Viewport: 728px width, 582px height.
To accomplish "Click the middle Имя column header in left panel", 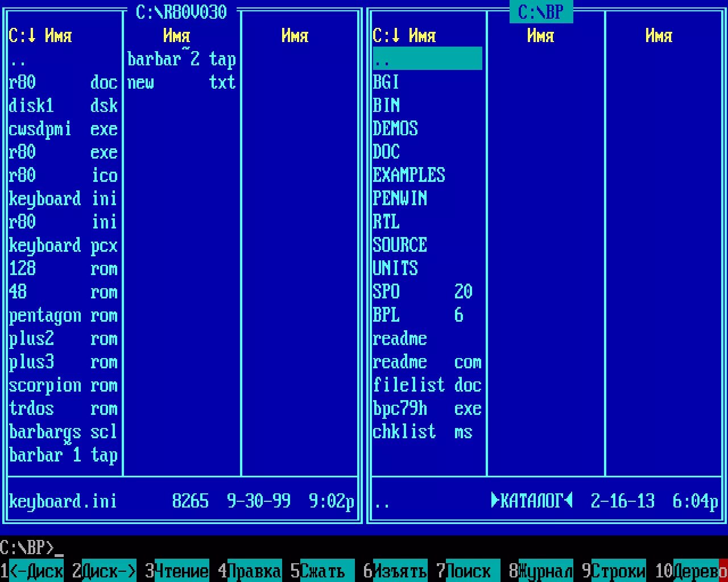I will point(177,36).
